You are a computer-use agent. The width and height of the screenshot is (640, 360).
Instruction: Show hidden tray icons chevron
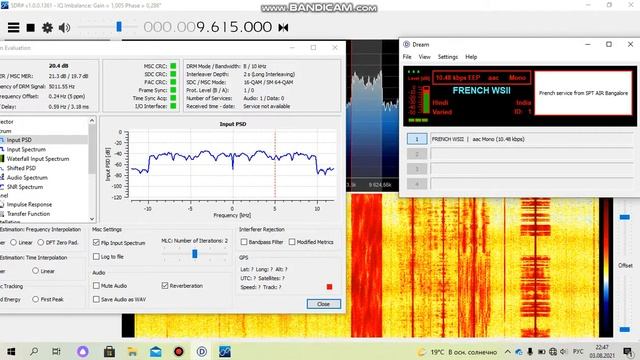507,352
